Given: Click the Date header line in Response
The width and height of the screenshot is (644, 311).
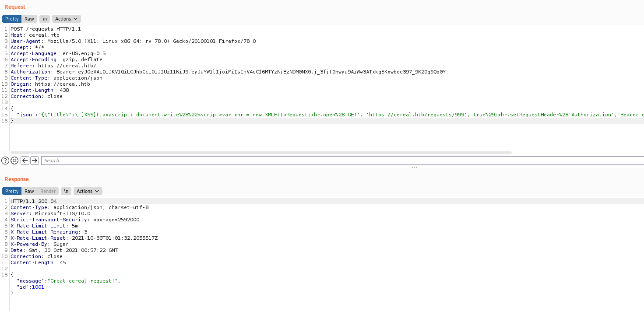Looking at the screenshot, I should (x=64, y=250).
